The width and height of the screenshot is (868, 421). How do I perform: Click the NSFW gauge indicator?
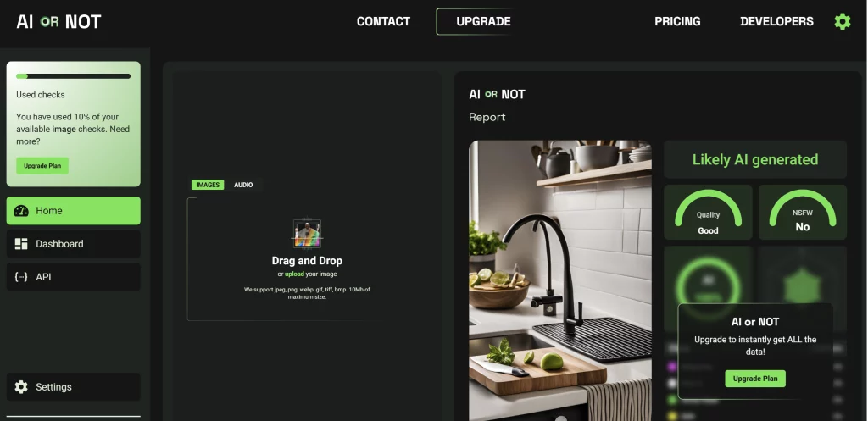(802, 213)
